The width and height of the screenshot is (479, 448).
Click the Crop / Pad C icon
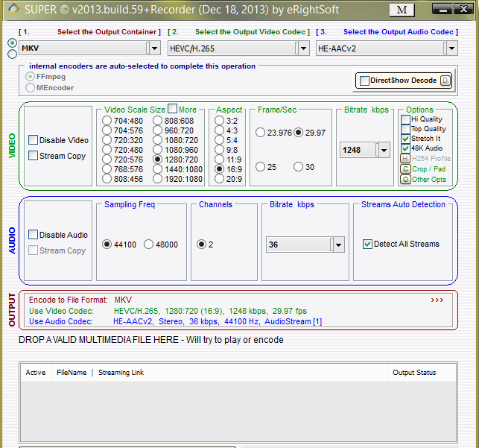(x=405, y=169)
